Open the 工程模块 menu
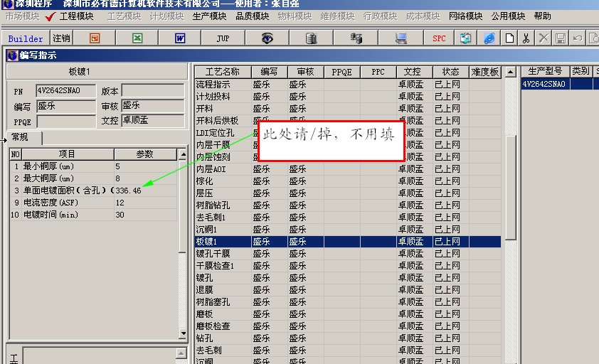 pyautogui.click(x=76, y=16)
